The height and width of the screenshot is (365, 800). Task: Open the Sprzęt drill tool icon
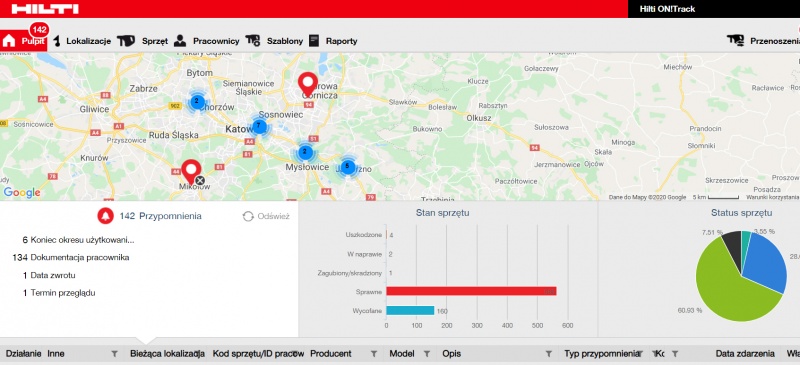[x=126, y=41]
